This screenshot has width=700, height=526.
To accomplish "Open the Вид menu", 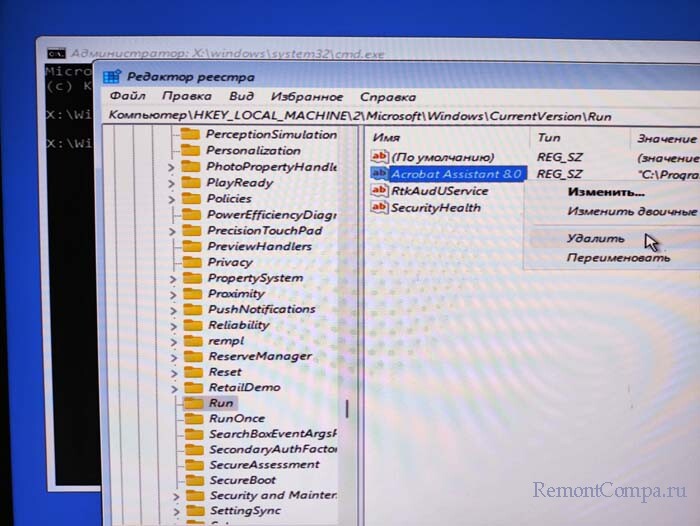I will click(x=242, y=96).
